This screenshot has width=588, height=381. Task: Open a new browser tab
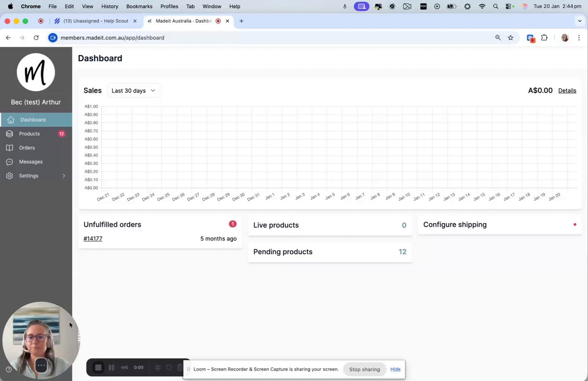[x=241, y=21]
